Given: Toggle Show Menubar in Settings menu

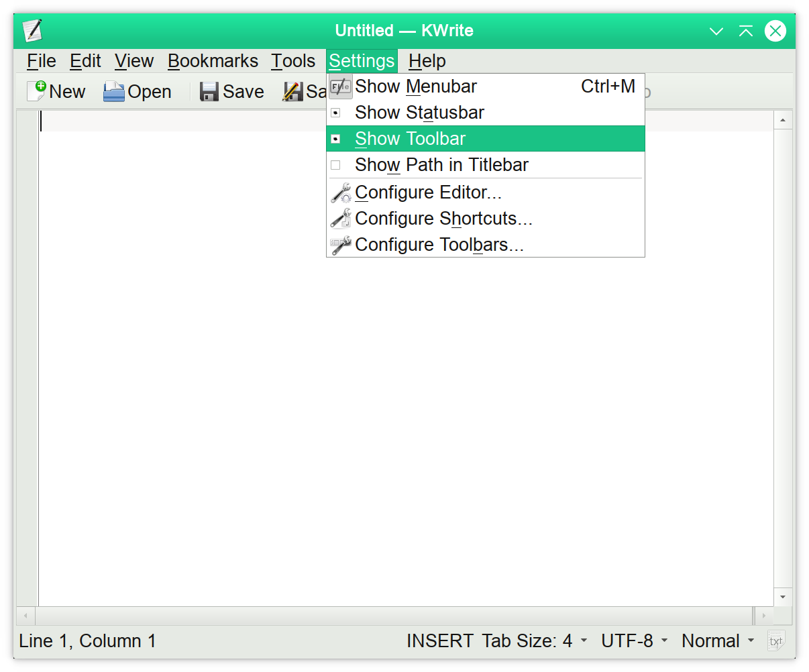Looking at the screenshot, I should click(x=415, y=87).
